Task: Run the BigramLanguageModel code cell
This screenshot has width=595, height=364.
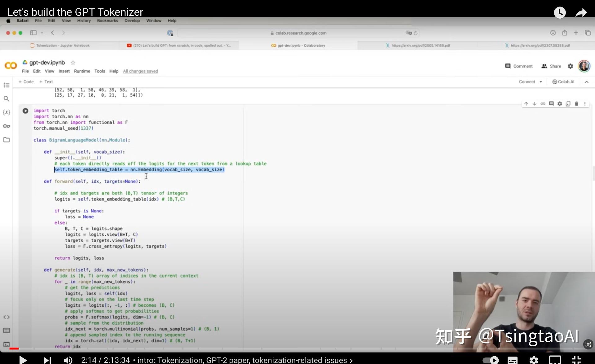Action: (25, 111)
